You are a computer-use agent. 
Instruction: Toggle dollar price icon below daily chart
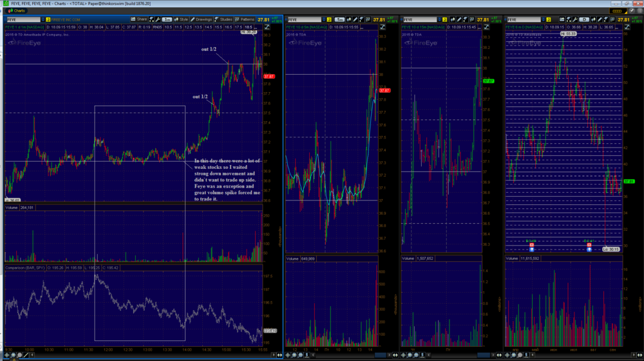[526, 355]
